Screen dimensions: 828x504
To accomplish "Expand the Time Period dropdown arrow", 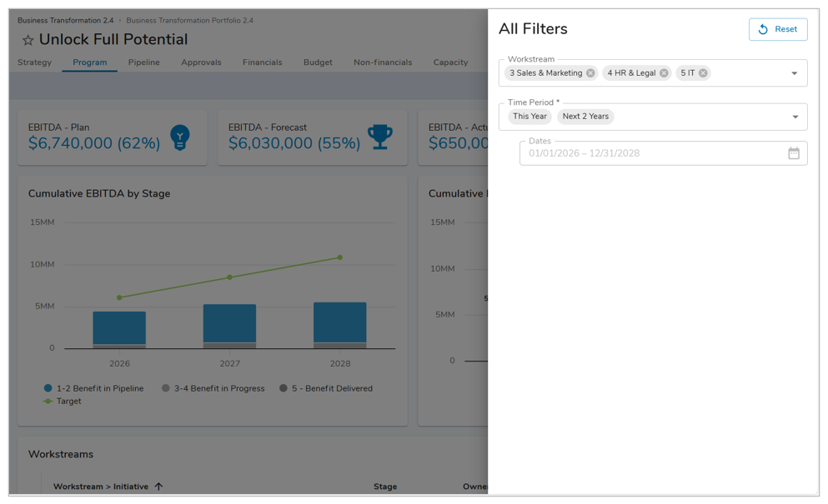I will (x=794, y=117).
